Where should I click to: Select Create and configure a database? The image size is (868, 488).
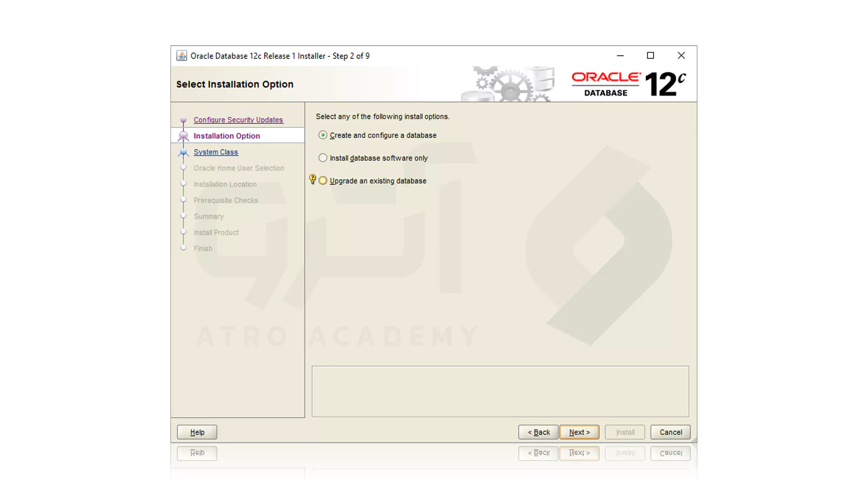(x=323, y=135)
